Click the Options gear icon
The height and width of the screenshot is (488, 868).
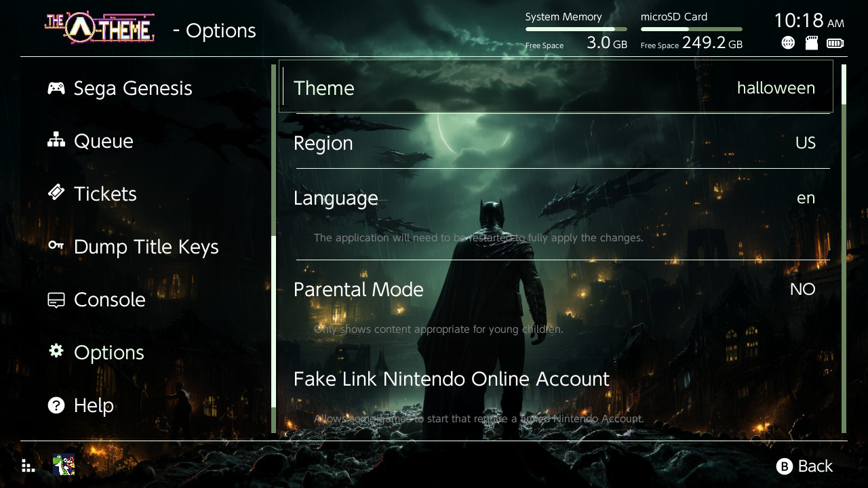click(56, 351)
